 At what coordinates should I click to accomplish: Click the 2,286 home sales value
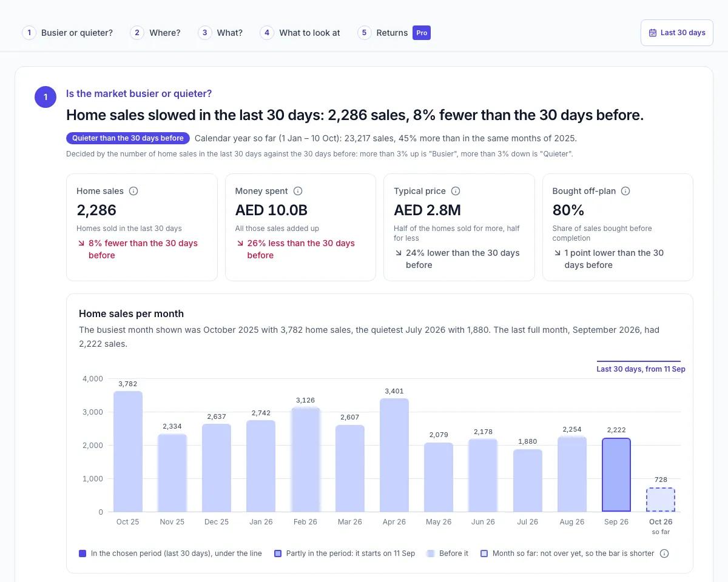[x=96, y=210]
